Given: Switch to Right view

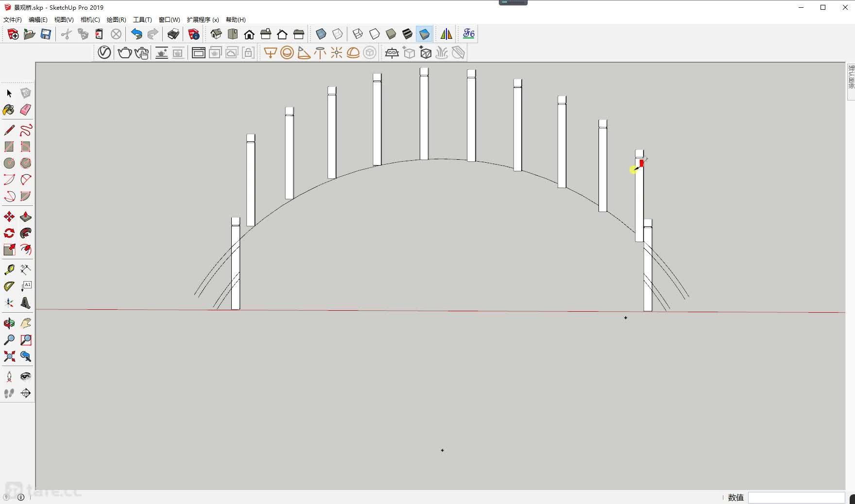Looking at the screenshot, I should tap(266, 34).
